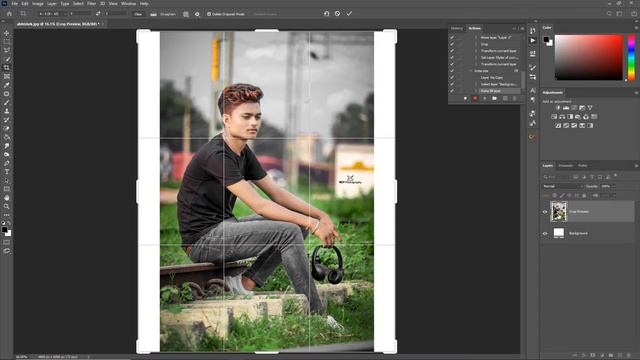Open the layer blend mode Normal dropdown
Viewport: 640px width, 360px height.
[563, 187]
